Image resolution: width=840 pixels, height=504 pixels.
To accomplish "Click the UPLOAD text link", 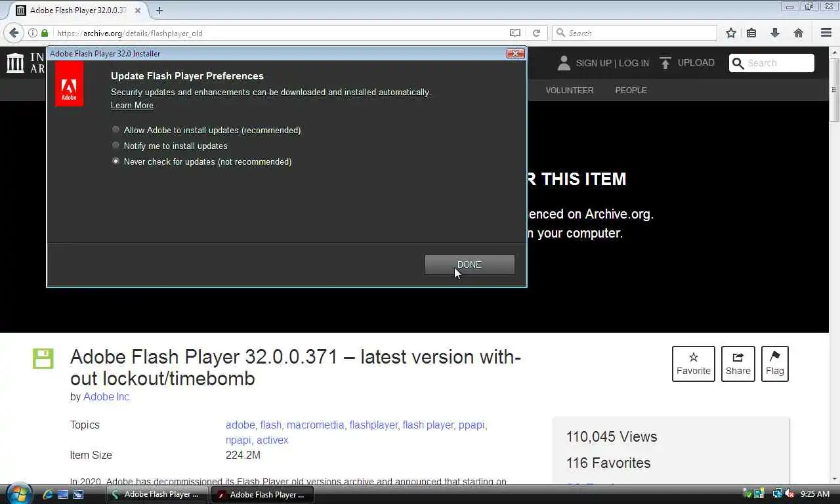I will (696, 63).
